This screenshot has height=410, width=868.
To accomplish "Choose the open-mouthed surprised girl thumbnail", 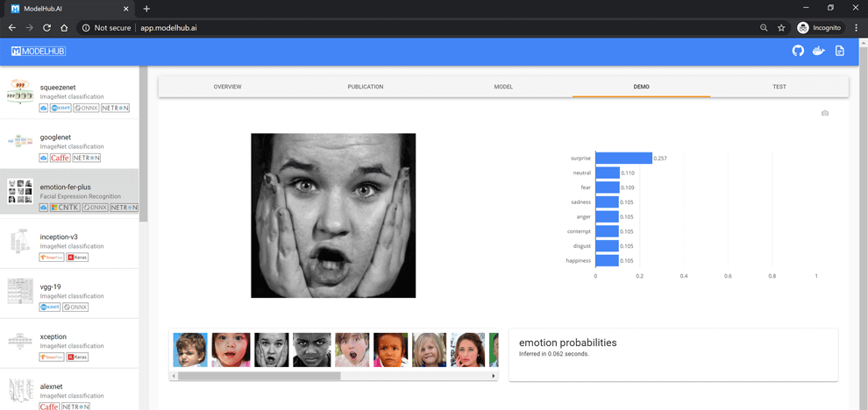I will [x=352, y=350].
